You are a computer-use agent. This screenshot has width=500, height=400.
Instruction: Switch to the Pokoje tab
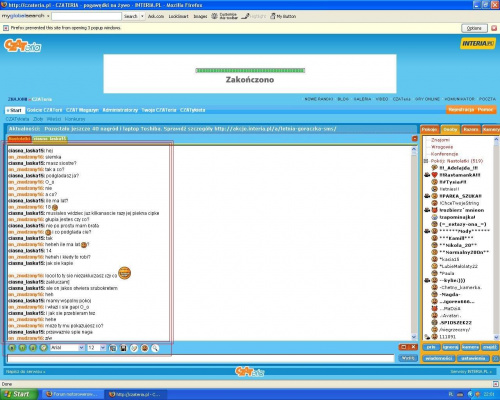pos(429,129)
